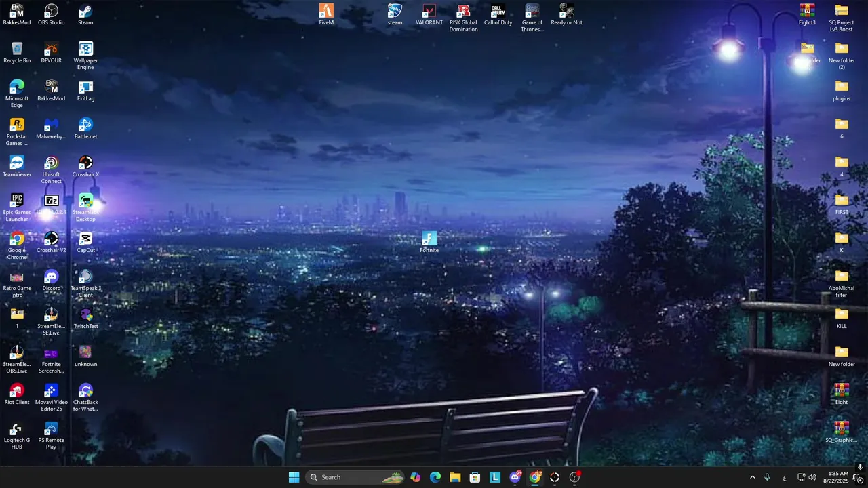Open Movavi Video Editor 25
The image size is (868, 488).
(x=51, y=398)
